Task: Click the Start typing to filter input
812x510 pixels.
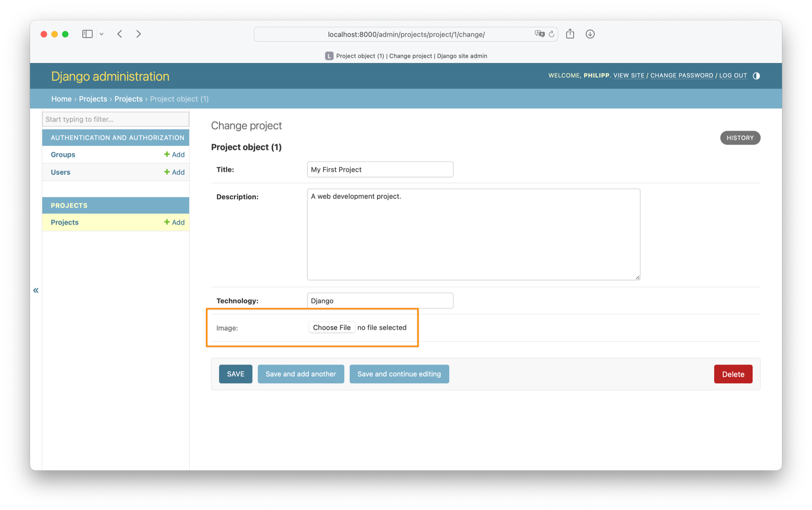Action: coord(116,119)
